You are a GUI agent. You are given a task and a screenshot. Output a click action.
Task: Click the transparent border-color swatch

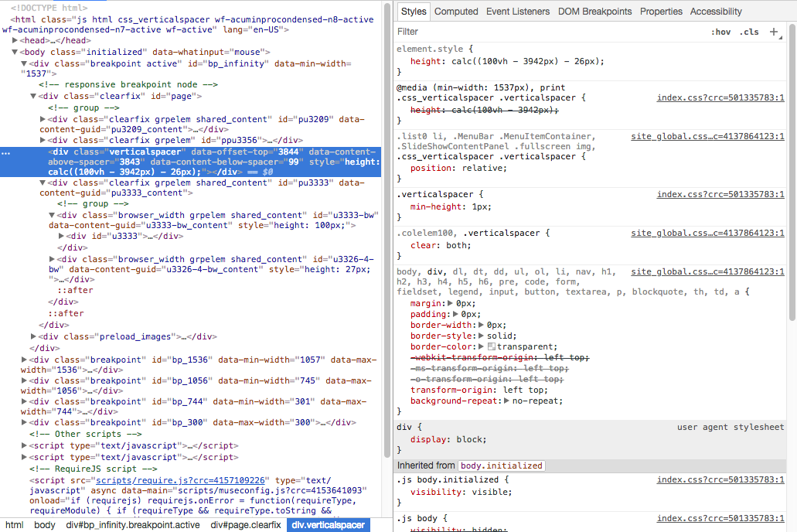coord(492,347)
